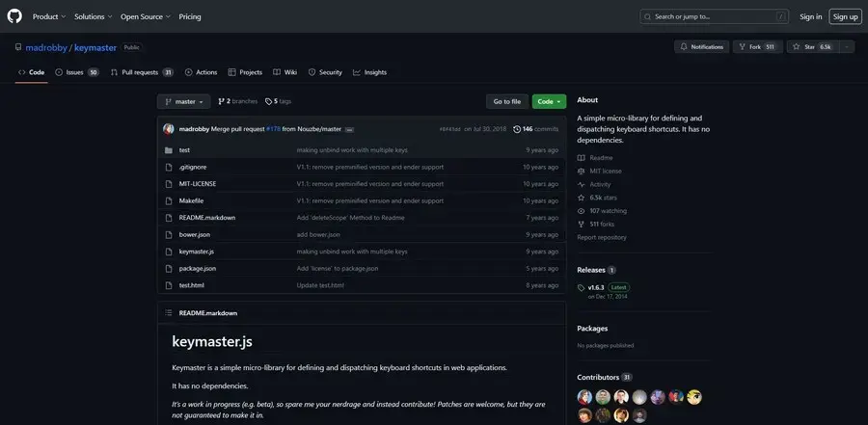Open the keymaster repository link
The width and height of the screenshot is (868, 425).
pos(95,47)
